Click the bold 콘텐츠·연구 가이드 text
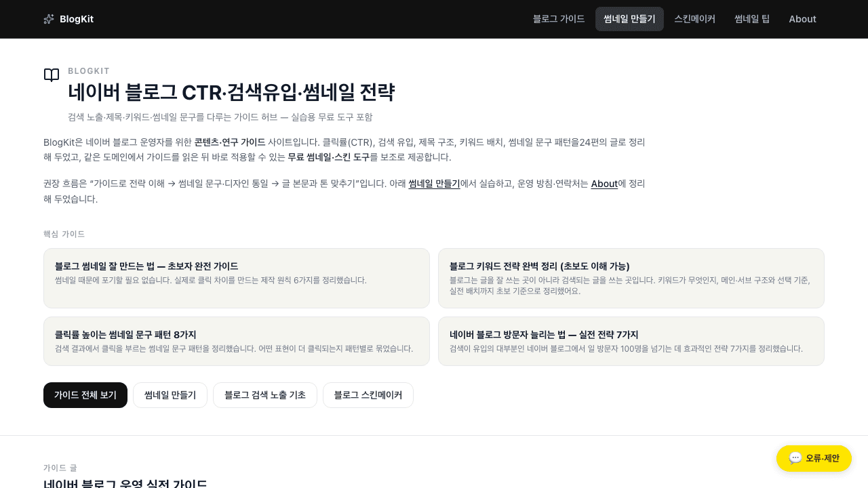This screenshot has height=488, width=868. 230,142
